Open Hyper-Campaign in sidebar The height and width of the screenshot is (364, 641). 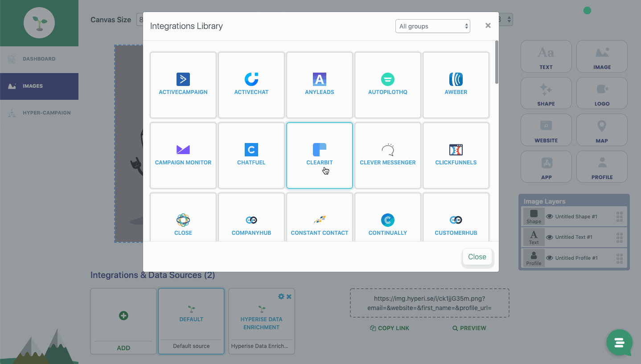(39, 113)
